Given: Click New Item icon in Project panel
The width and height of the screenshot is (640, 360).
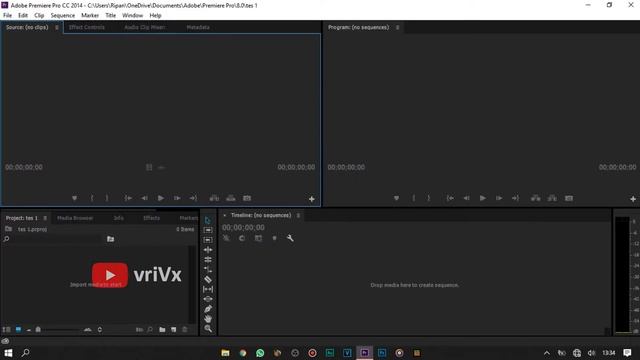Looking at the screenshot, I should pos(173,329).
